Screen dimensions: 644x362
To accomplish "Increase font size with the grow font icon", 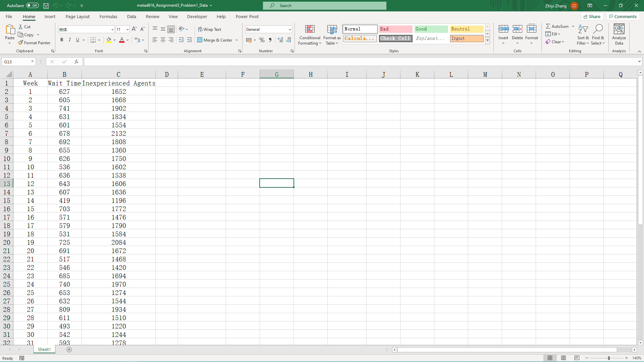I will (x=134, y=29).
